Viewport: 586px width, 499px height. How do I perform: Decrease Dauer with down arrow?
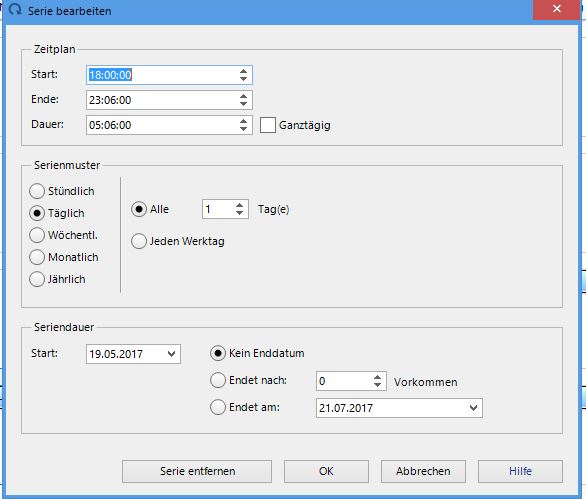click(244, 129)
